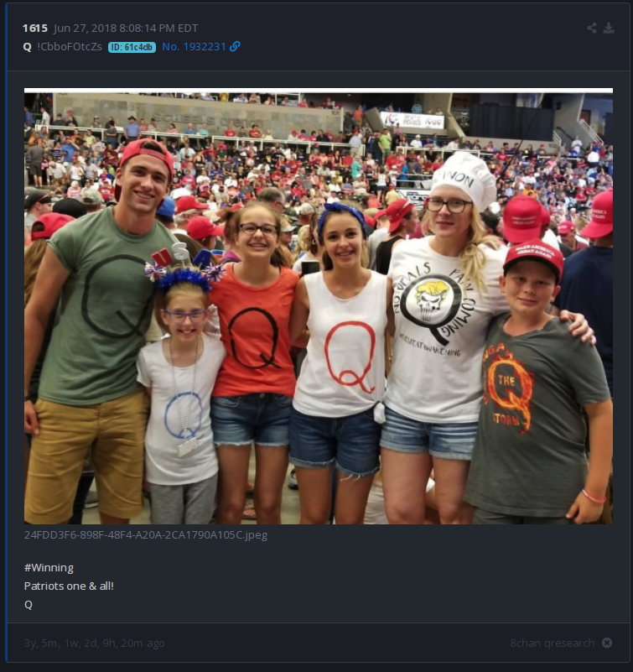Click the chain link icon beside No. 1932231

pyautogui.click(x=235, y=46)
